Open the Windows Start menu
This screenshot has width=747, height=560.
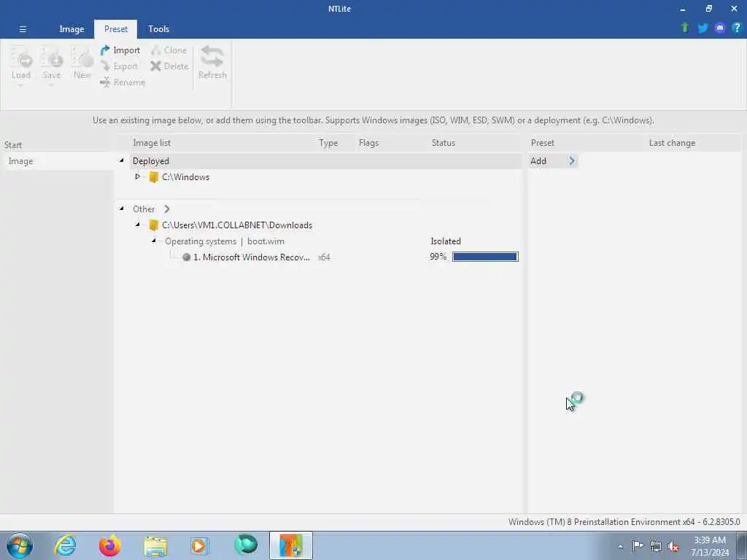click(20, 545)
